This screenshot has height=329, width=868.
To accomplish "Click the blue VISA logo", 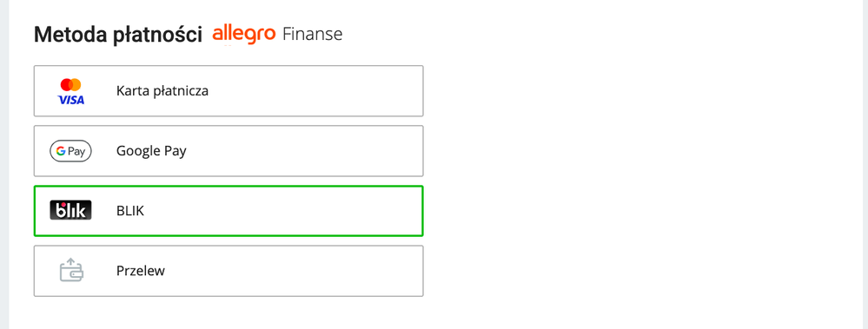I will 71,100.
